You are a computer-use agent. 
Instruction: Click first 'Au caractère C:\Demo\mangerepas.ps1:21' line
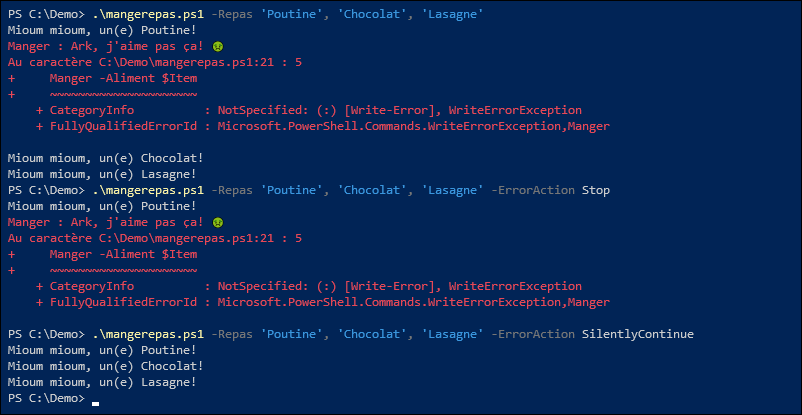[155, 62]
